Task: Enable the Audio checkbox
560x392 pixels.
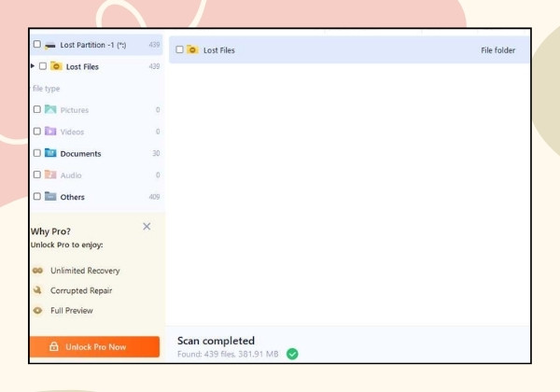Action: [x=36, y=175]
